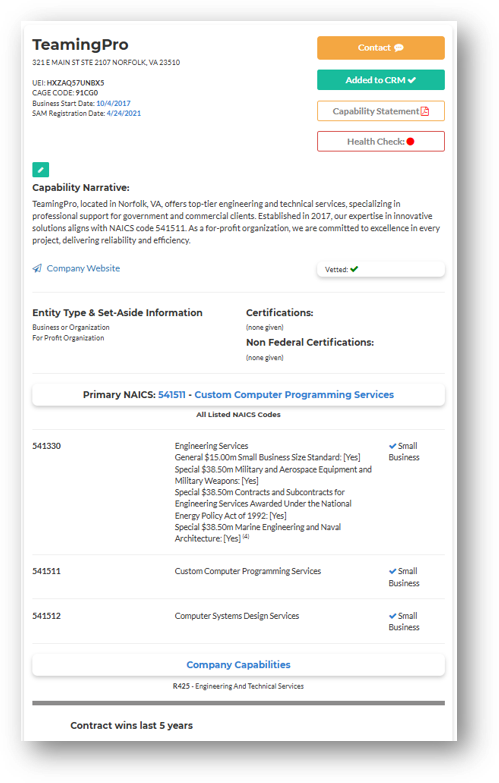Click the Business Start Date 10/4/2017
The height and width of the screenshot is (783, 499).
113,103
